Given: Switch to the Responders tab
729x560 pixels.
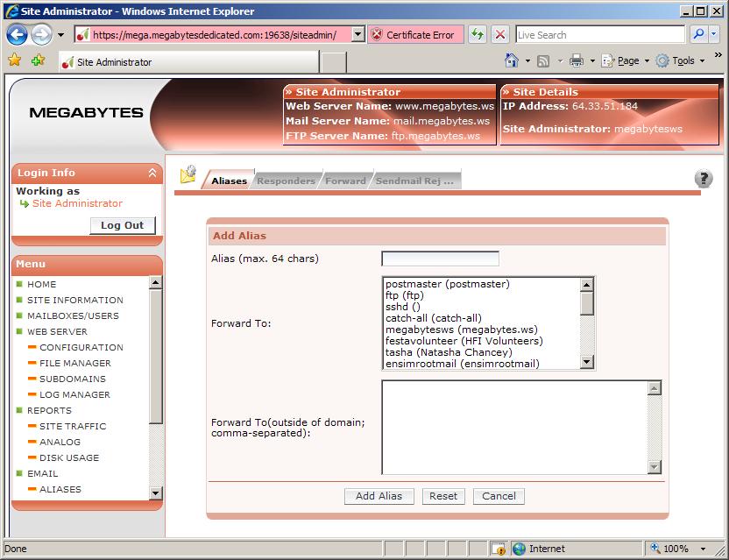Looking at the screenshot, I should (x=286, y=181).
